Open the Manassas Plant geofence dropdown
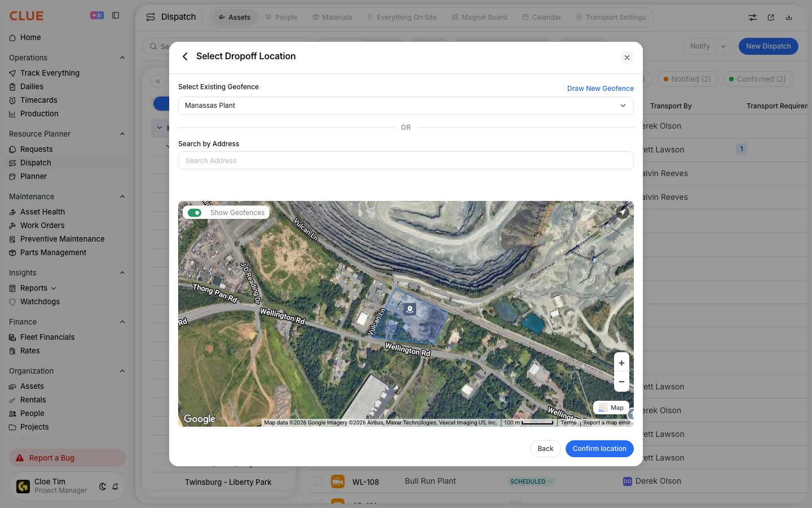Viewport: 812px width, 508px height. (x=406, y=106)
